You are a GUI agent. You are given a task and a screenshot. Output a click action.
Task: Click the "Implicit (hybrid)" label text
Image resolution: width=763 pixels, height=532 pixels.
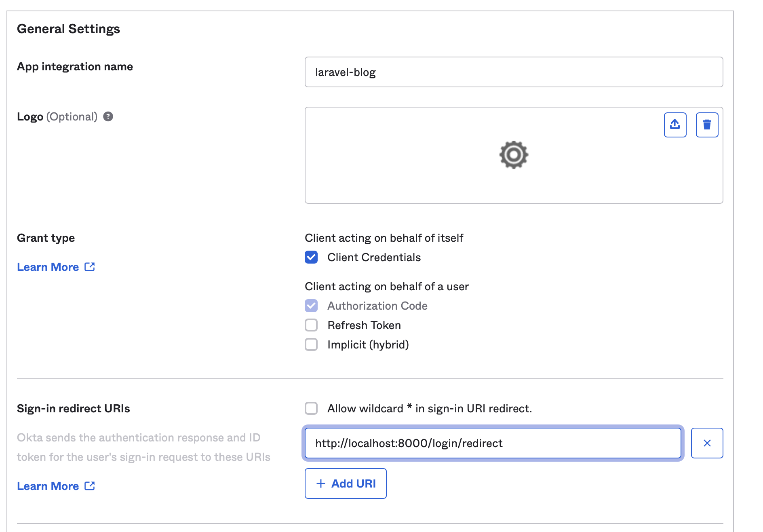click(368, 344)
